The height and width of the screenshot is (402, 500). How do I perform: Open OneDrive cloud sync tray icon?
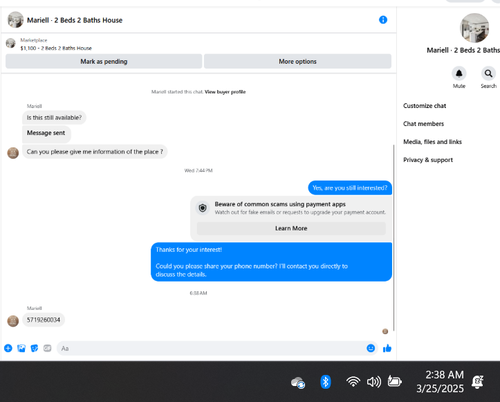point(298,382)
